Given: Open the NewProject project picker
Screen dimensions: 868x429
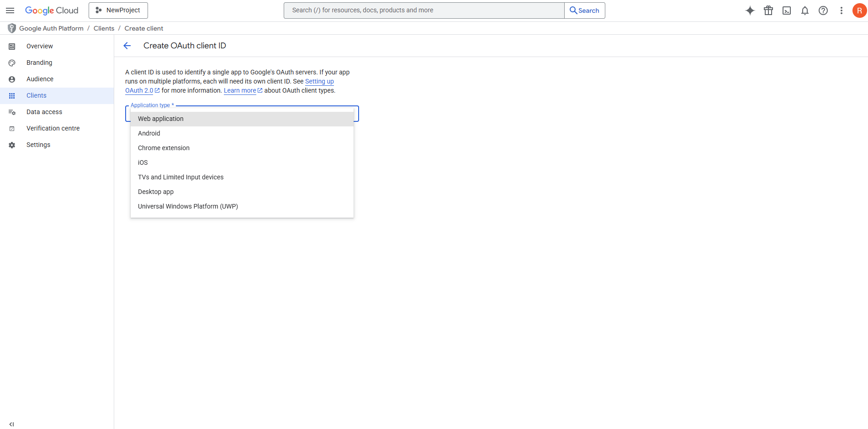Looking at the screenshot, I should 118,10.
